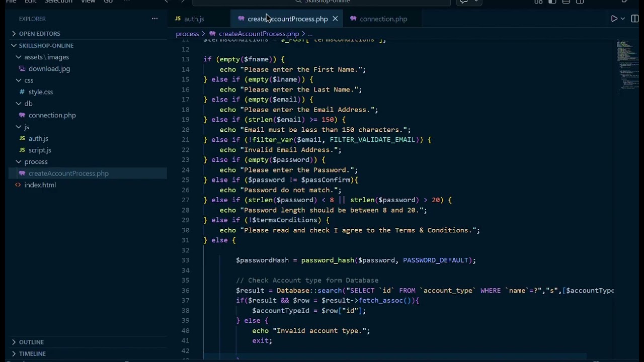
Task: Click the horizontal scrollbar under the editor
Action: (395, 356)
